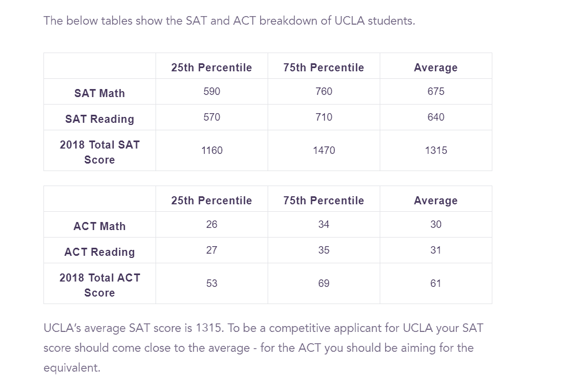Click the ACT Reading 25th percentile value 27
This screenshot has height=392, width=561.
pyautogui.click(x=212, y=250)
